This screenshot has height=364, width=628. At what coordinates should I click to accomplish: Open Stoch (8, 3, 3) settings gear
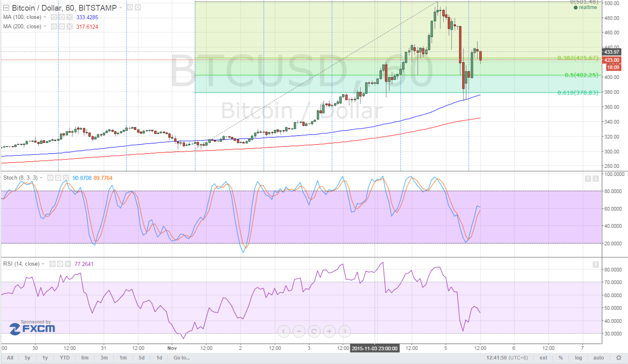coord(58,178)
